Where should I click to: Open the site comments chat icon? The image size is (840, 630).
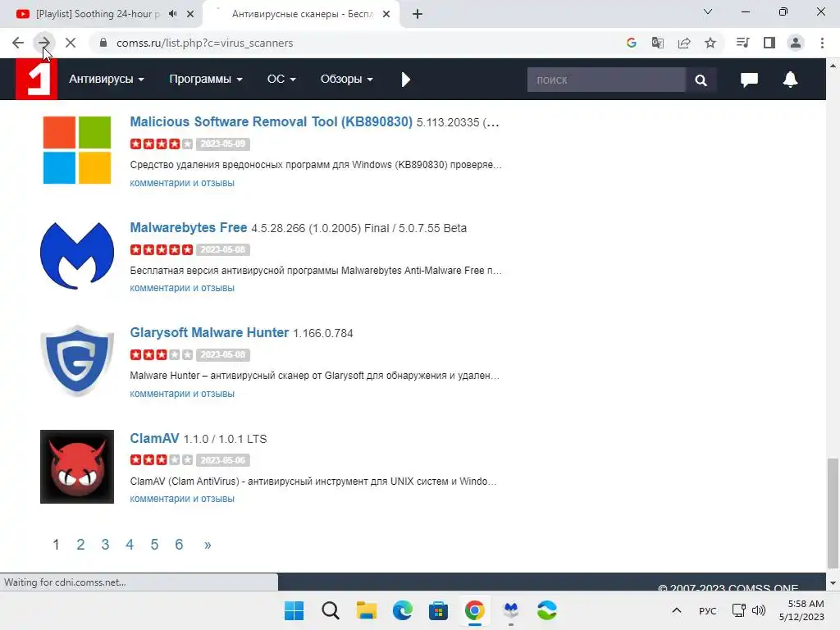pos(749,80)
